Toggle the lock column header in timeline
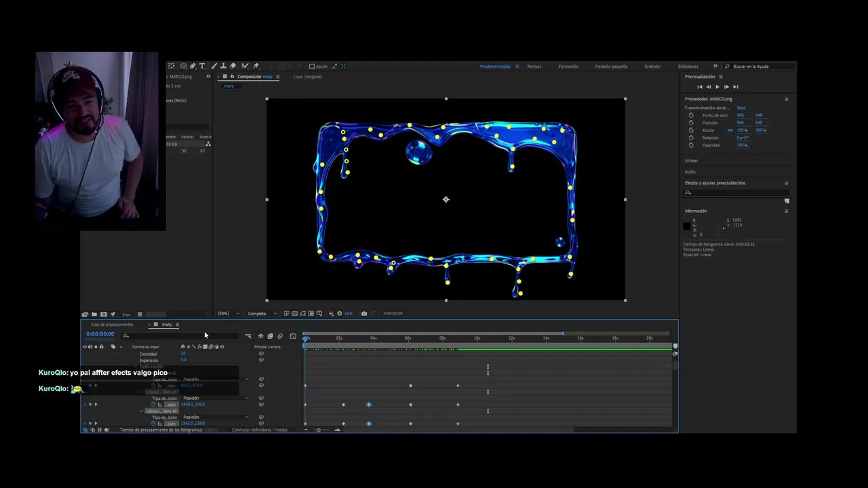This screenshot has width=868, height=488. (101, 347)
